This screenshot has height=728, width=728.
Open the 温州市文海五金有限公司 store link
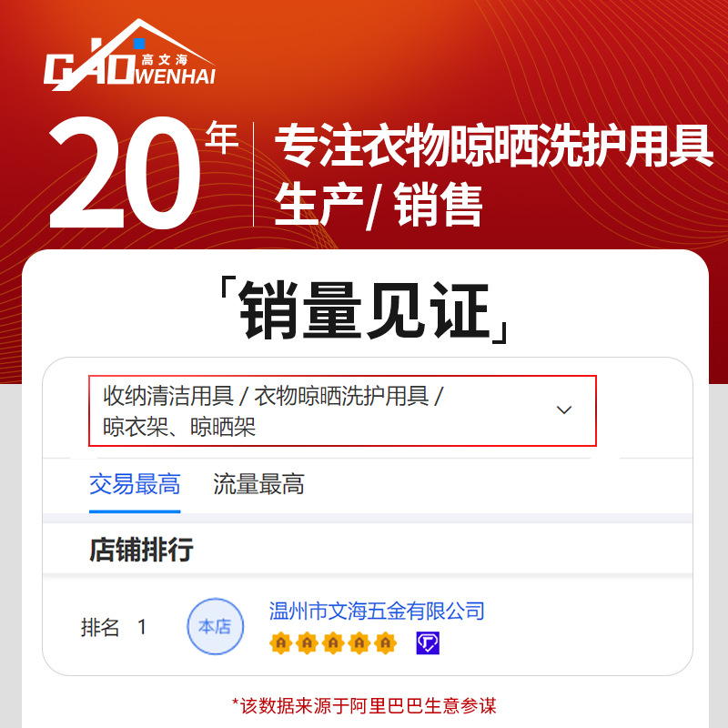377,611
